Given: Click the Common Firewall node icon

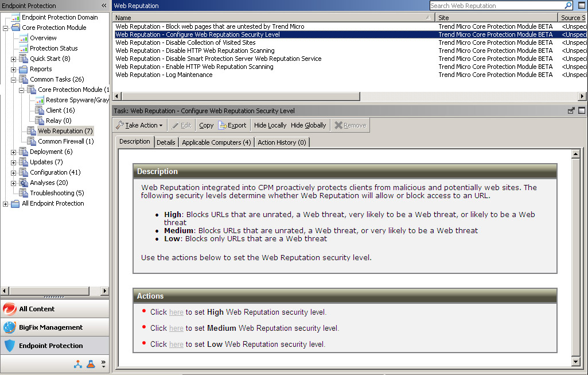Looking at the screenshot, I should tap(32, 141).
